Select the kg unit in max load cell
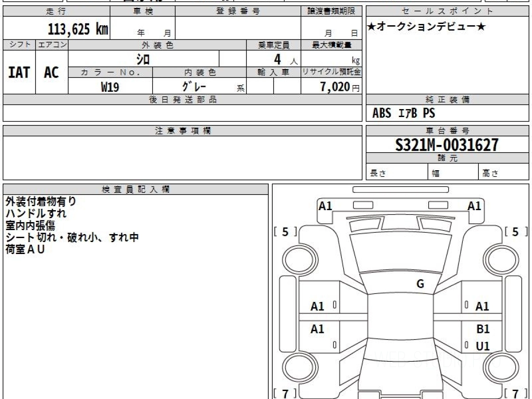 pyautogui.click(x=356, y=61)
